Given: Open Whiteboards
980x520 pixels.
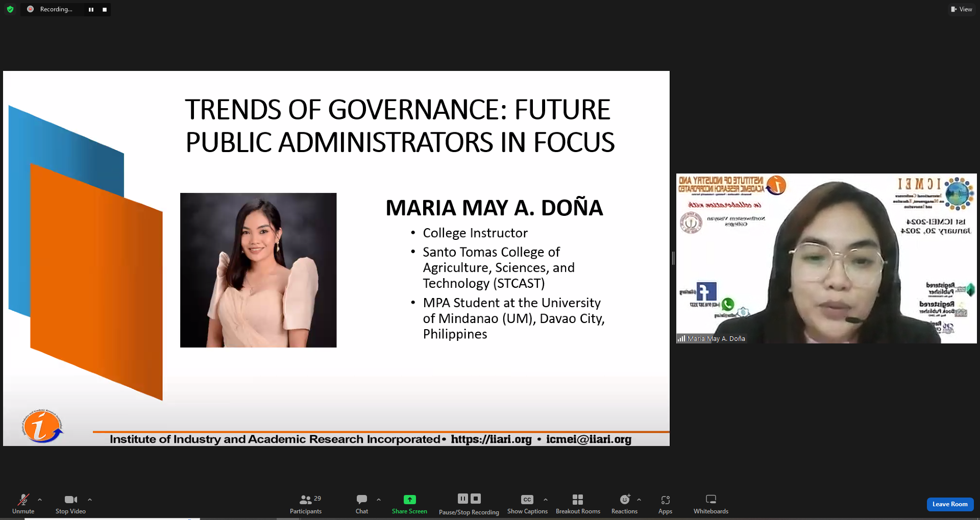Looking at the screenshot, I should 710,504.
